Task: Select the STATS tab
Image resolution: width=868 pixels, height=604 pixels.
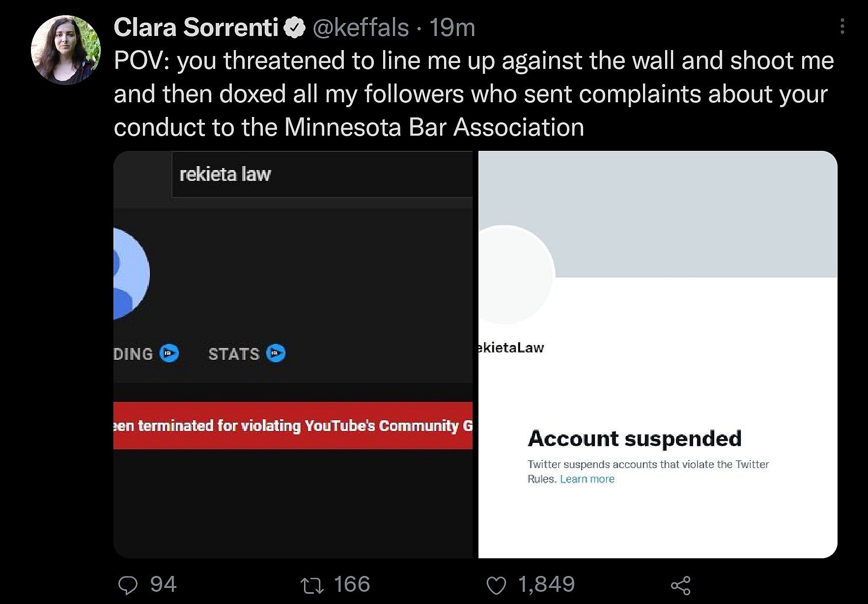Action: coord(233,354)
